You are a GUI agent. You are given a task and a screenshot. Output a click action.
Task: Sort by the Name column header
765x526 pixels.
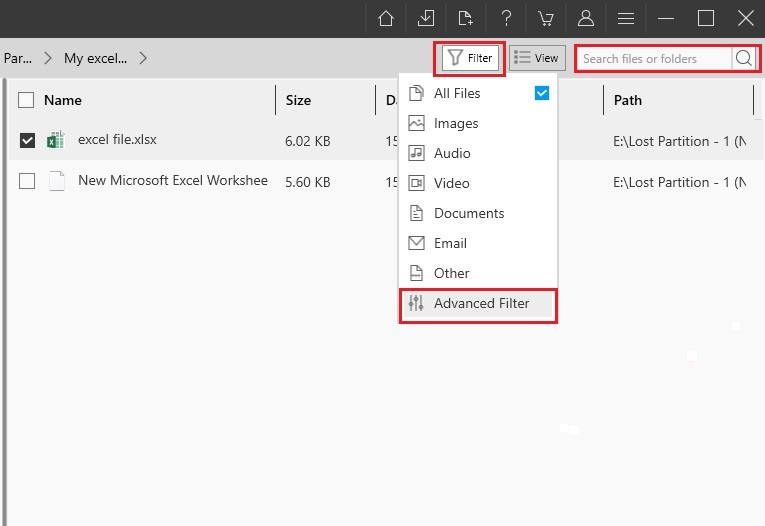tap(62, 100)
